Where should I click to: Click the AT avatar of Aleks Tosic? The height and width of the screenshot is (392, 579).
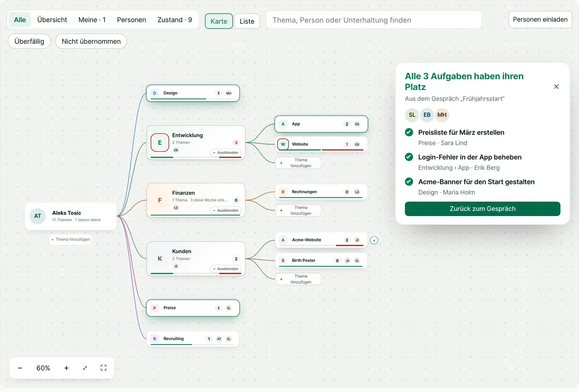38,216
